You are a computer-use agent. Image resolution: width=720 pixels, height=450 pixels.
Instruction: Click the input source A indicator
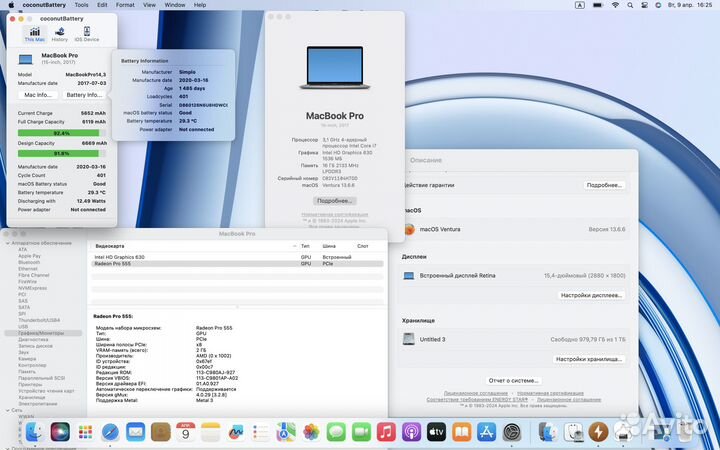pos(579,5)
